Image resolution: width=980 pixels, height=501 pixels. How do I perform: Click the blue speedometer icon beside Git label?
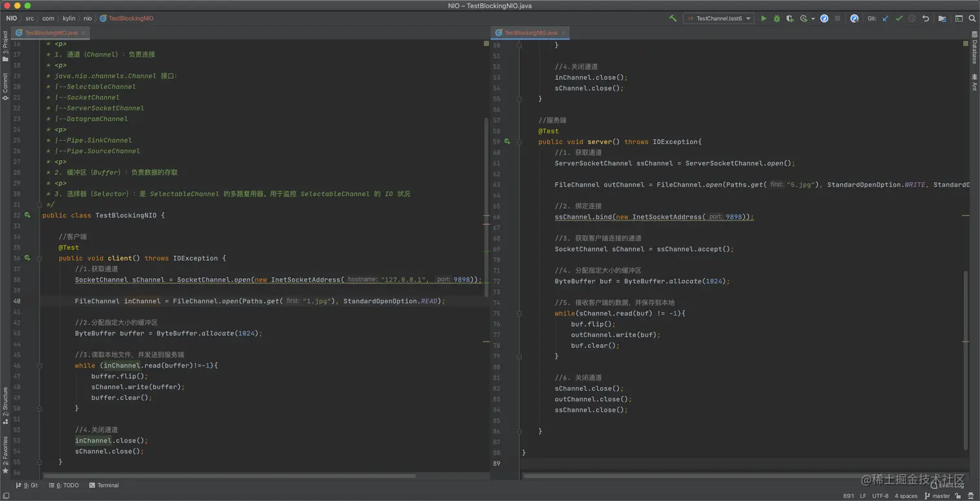(854, 19)
